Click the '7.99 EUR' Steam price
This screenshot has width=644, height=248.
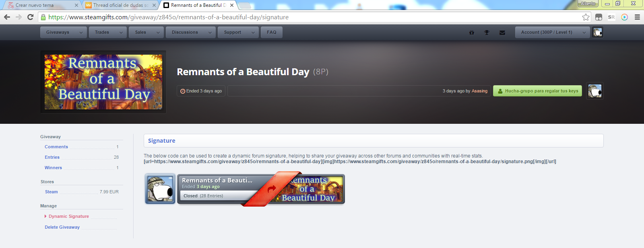pos(109,192)
